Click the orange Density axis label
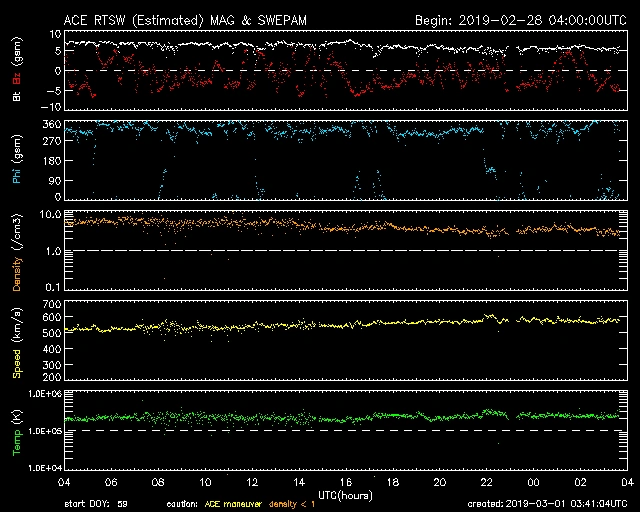The image size is (640, 512). [x=16, y=251]
